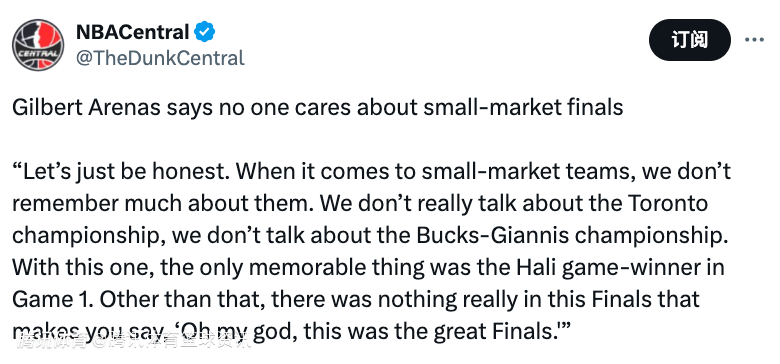This screenshot has width=780, height=364.
Task: Click the line ending "in this Finals that"
Action: coord(356,299)
